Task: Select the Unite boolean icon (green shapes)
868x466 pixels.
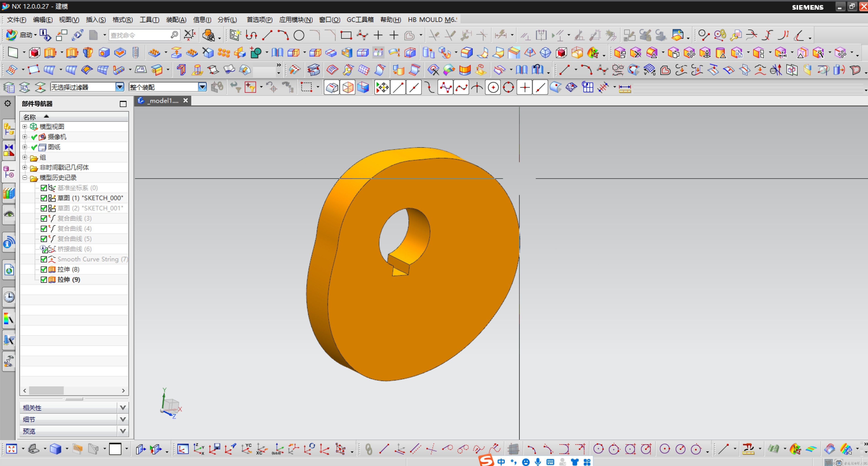Action: pos(256,53)
